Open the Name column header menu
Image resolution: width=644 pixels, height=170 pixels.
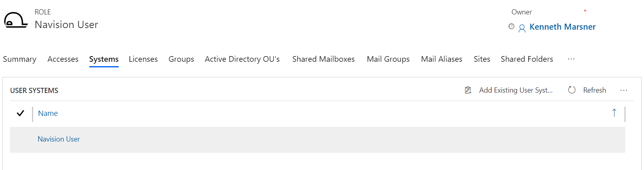(x=48, y=113)
